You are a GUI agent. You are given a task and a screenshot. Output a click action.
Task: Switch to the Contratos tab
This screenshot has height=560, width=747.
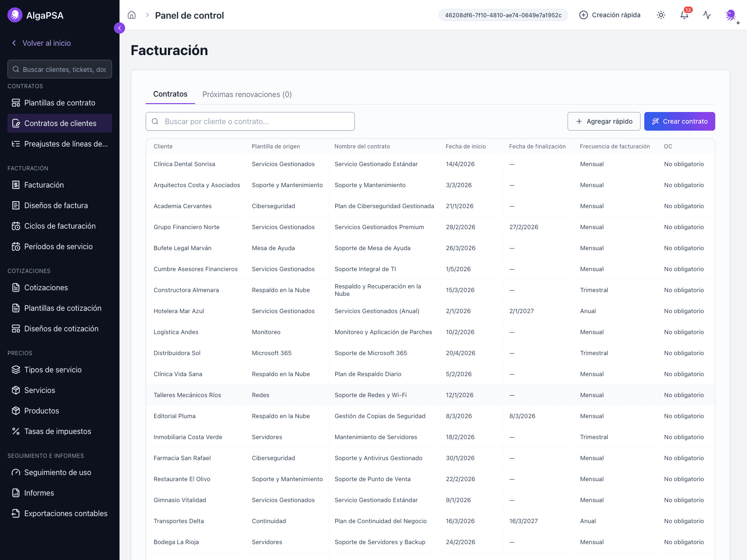coord(170,94)
